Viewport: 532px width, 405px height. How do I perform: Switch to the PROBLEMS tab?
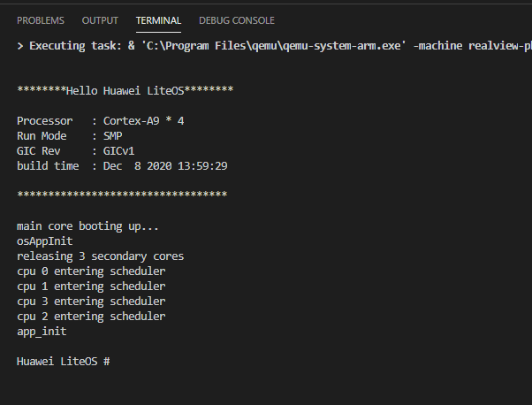tap(41, 20)
